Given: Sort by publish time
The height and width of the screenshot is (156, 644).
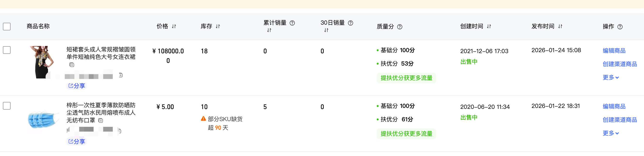Looking at the screenshot, I should [x=560, y=26].
